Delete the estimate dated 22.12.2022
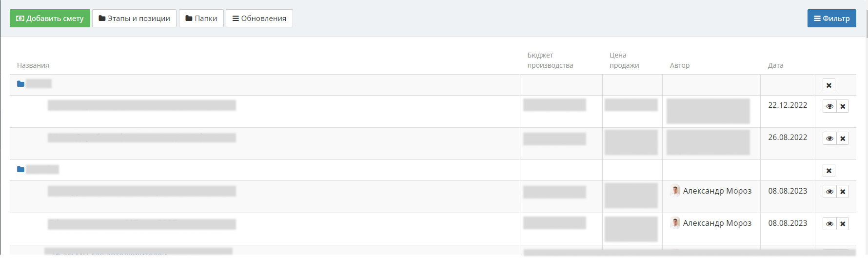Screen dimensions: 868x258 coord(843,106)
